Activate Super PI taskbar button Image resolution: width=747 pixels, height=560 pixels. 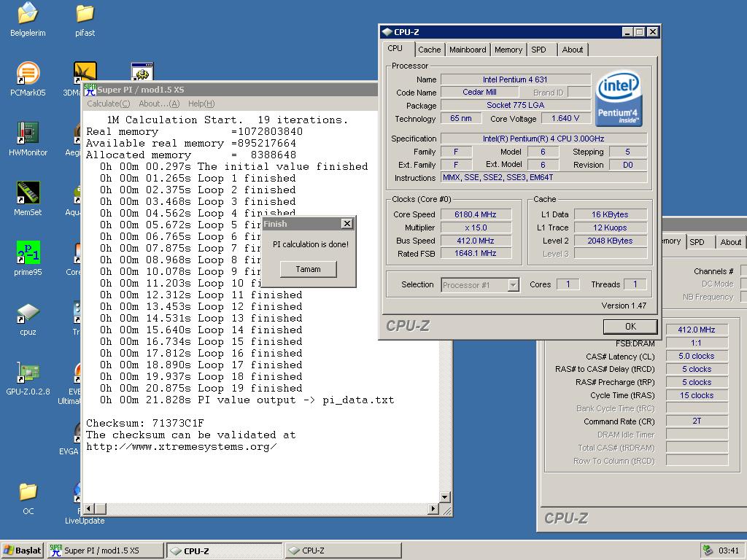pos(105,551)
